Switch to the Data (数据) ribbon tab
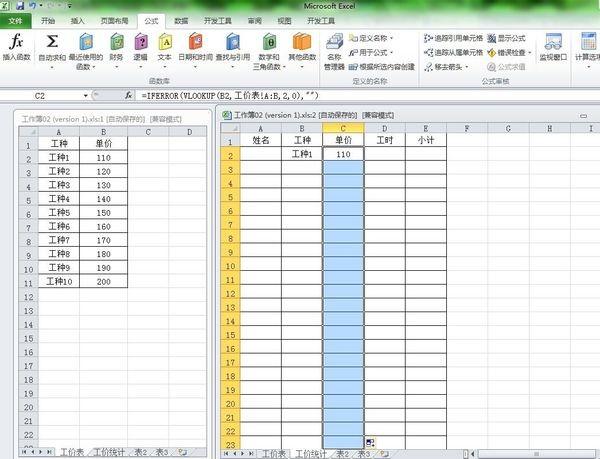600x459 pixels. (180, 20)
